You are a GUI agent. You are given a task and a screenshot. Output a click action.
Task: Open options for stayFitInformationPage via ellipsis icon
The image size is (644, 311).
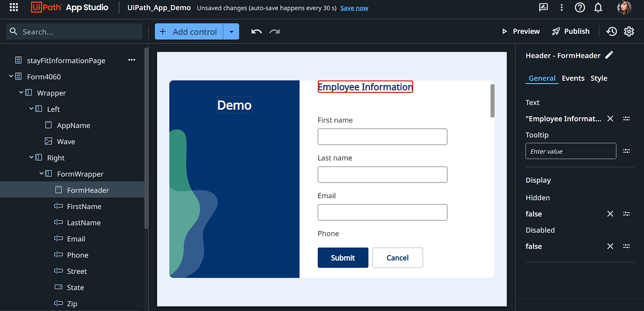click(131, 60)
